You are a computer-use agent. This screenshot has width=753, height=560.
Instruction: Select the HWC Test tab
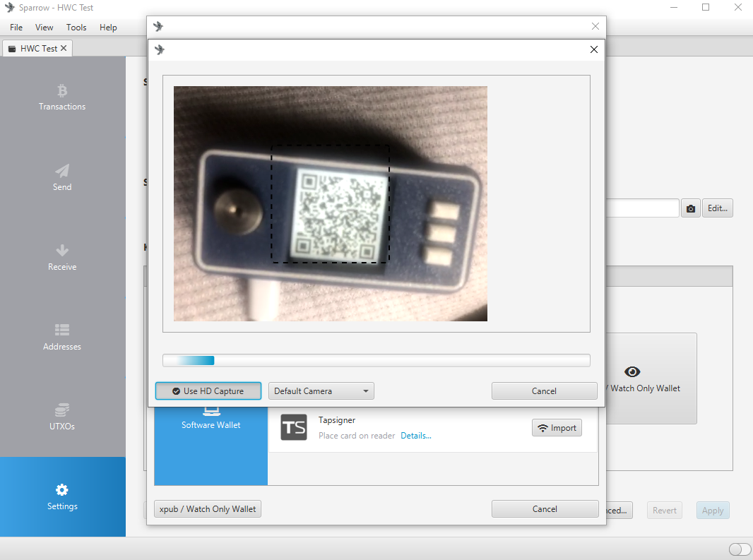pyautogui.click(x=38, y=48)
